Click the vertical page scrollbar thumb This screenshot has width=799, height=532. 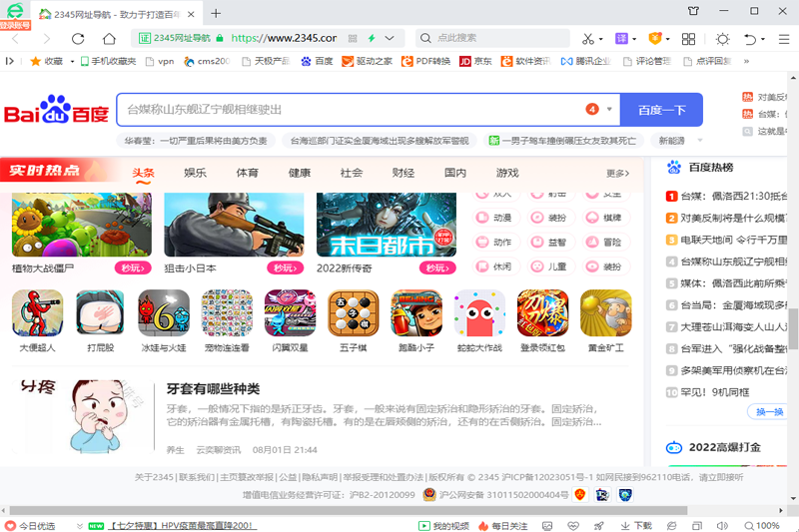click(793, 327)
